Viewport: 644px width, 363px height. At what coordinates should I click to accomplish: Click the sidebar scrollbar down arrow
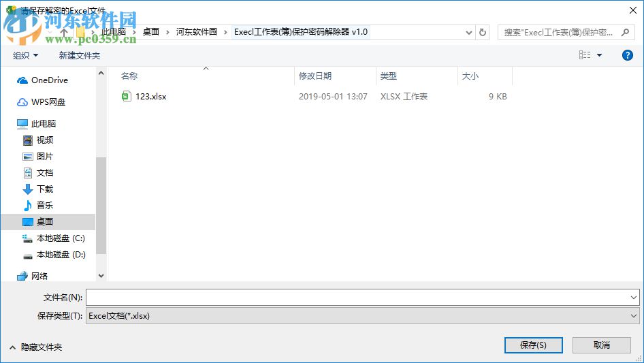pyautogui.click(x=101, y=276)
